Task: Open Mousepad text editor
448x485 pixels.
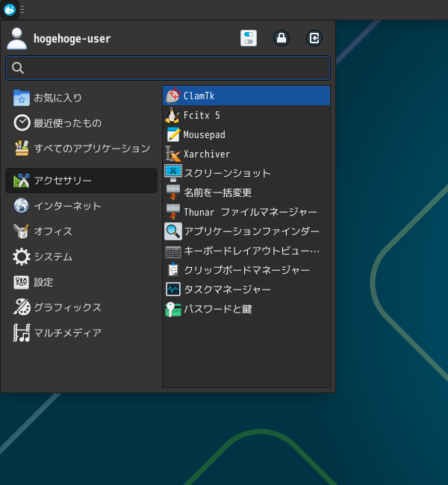Action: point(204,135)
